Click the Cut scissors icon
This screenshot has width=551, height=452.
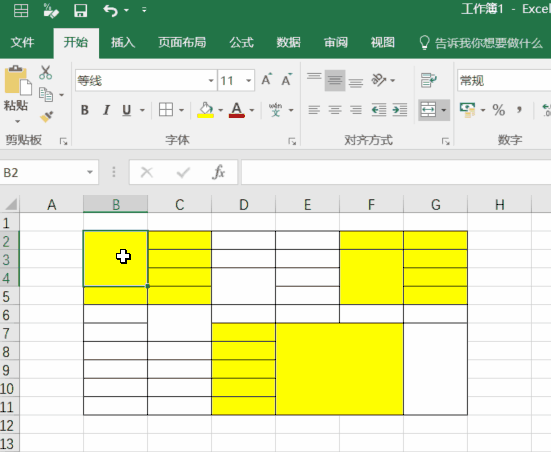tap(46, 72)
